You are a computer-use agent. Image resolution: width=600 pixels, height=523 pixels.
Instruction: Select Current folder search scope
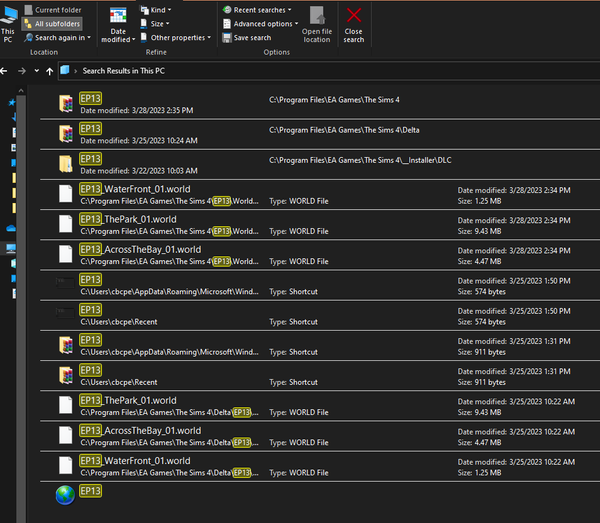click(53, 10)
